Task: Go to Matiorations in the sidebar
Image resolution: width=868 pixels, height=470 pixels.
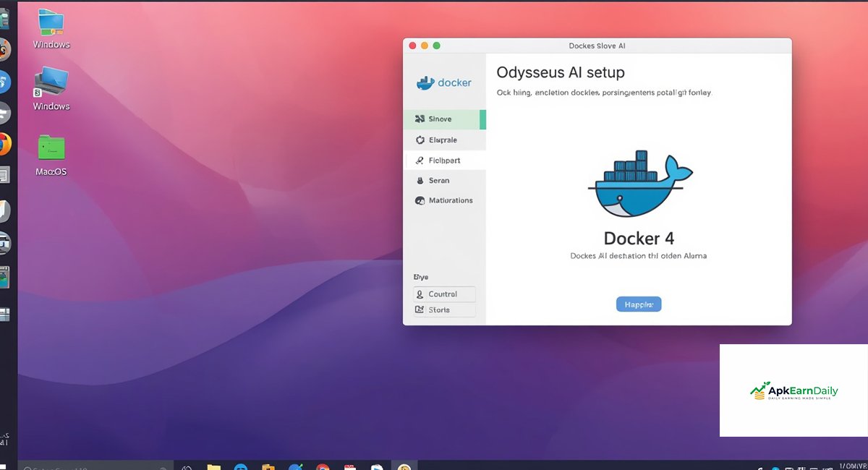Action: (444, 200)
